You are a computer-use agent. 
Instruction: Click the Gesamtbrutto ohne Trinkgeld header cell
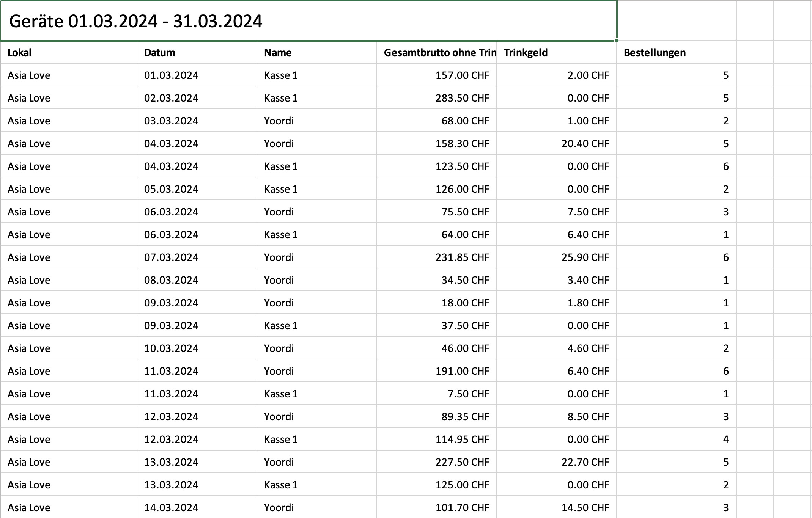[x=437, y=52]
